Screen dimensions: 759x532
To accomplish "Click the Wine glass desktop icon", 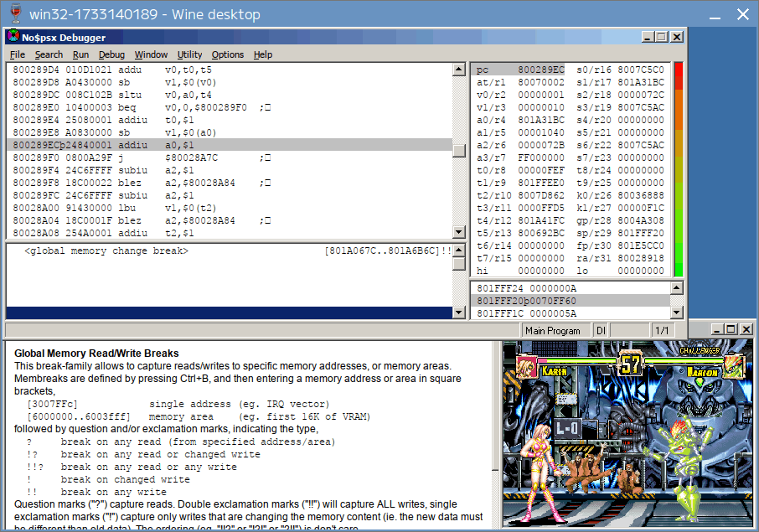I will [15, 13].
